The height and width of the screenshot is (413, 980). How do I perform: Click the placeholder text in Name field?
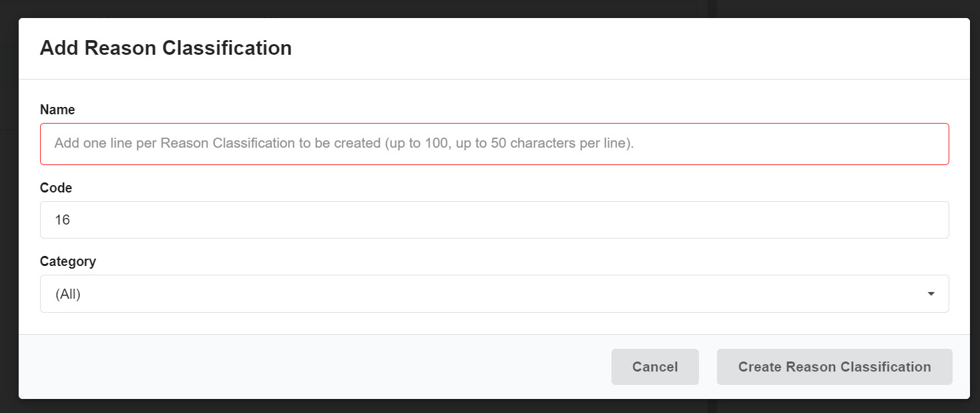[x=344, y=144]
